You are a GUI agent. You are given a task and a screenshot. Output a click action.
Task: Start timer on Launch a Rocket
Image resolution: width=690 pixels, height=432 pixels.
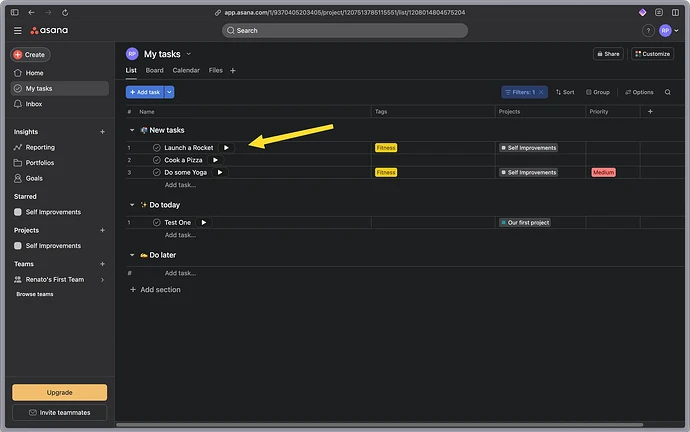coord(226,148)
